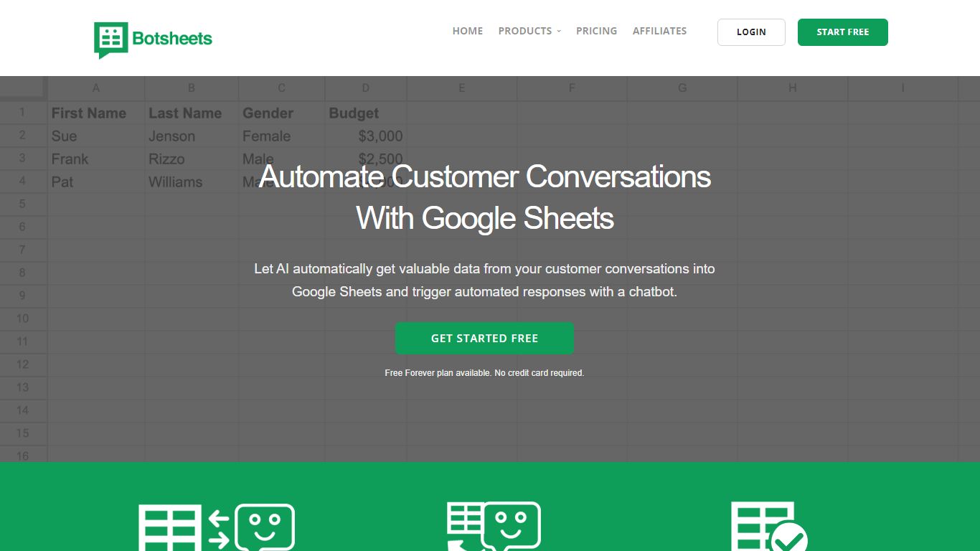This screenshot has width=980, height=551.
Task: Click the Botsheets logo
Action: 153,39
